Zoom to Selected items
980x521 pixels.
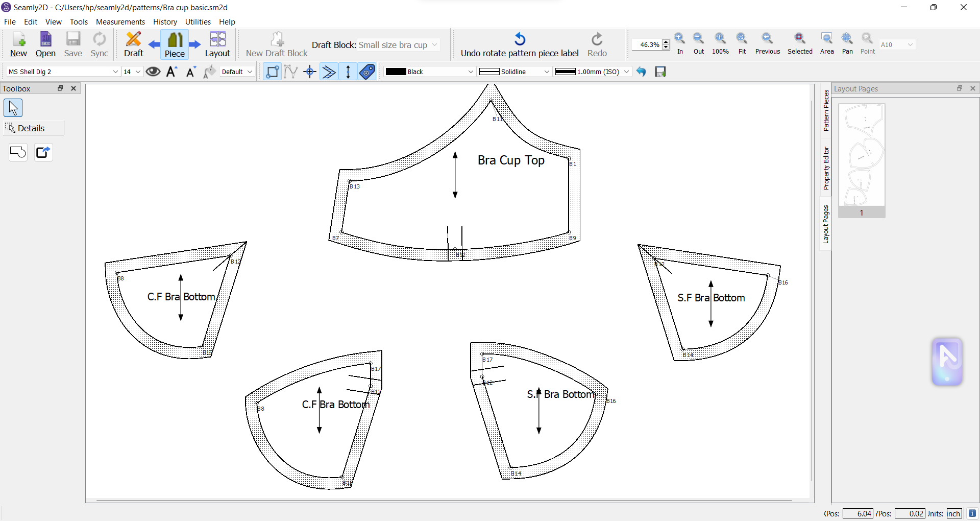(800, 43)
